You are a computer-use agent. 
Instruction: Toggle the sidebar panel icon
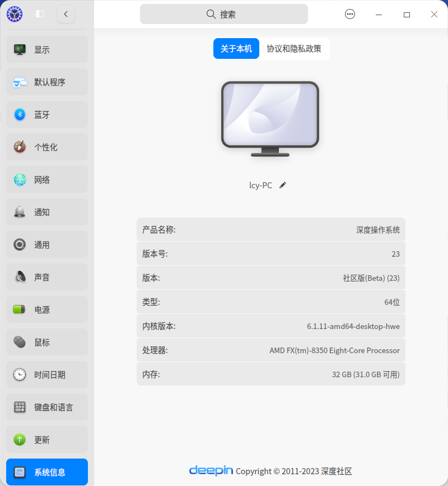click(40, 14)
